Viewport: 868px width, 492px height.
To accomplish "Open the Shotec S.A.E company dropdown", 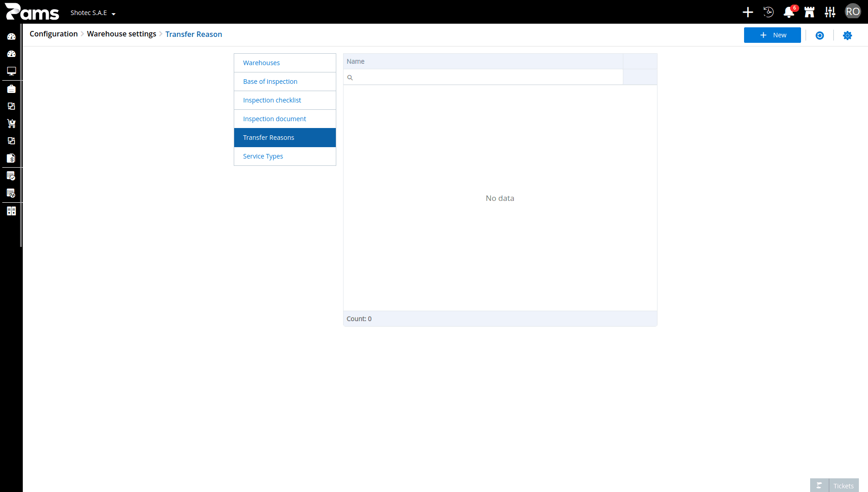I will (93, 13).
